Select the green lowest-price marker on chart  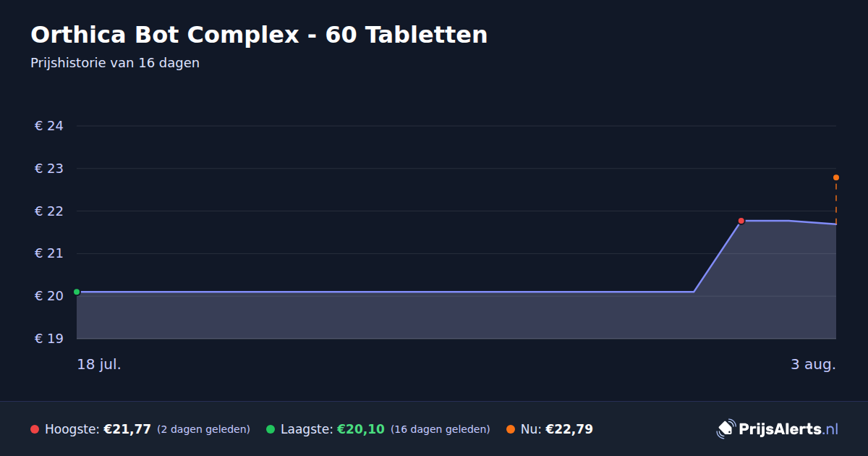[77, 292]
